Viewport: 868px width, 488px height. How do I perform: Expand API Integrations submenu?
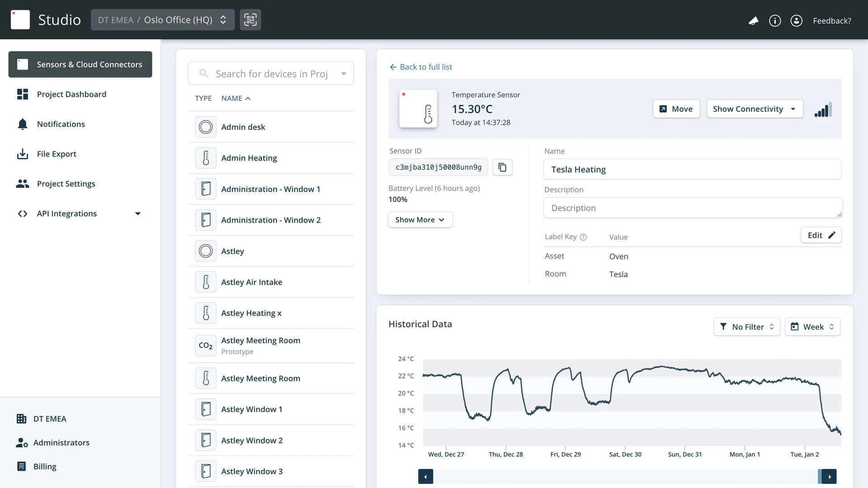[x=138, y=214]
